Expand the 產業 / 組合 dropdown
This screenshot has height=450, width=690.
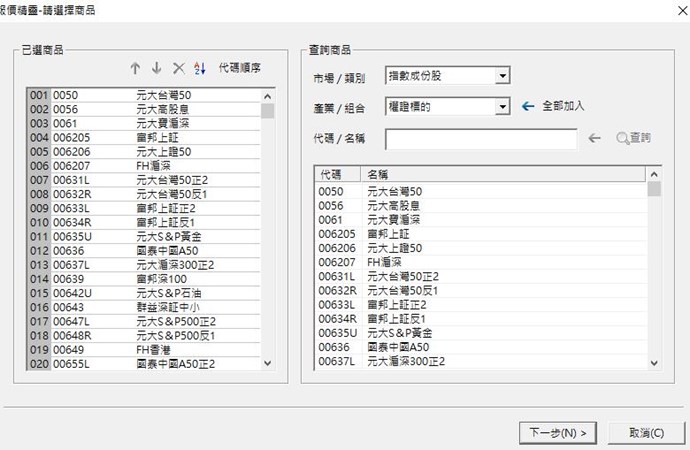pos(502,106)
